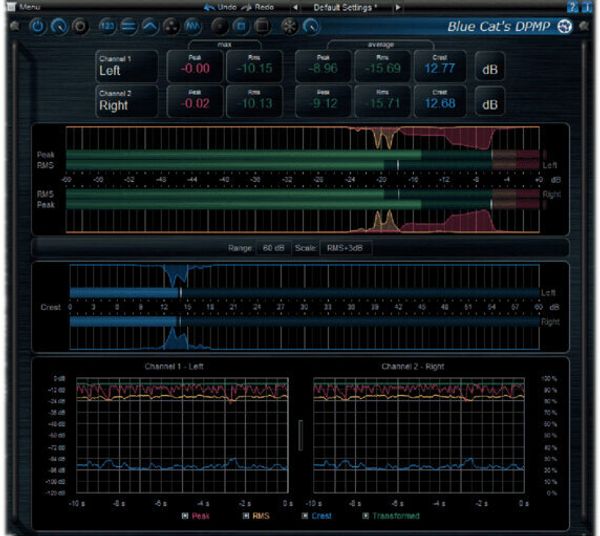This screenshot has height=536, width=600.
Task: Click the Channel 1 - Left history graph
Action: (182, 435)
